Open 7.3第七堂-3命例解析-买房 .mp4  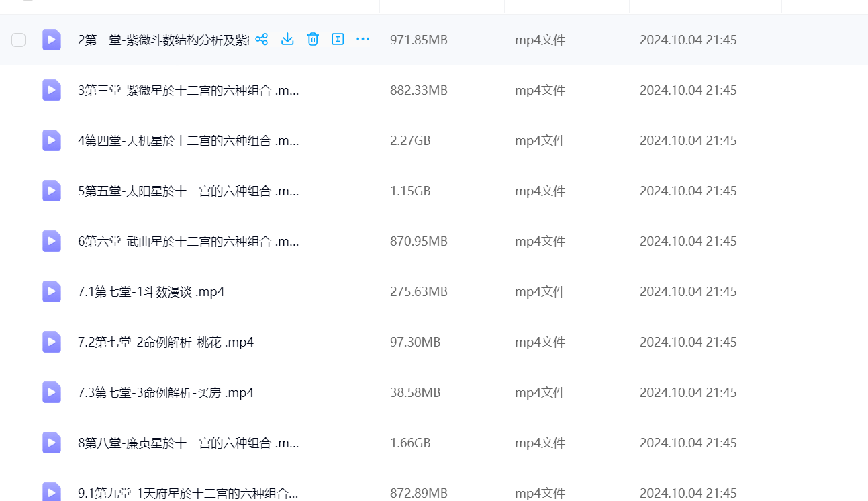point(166,392)
